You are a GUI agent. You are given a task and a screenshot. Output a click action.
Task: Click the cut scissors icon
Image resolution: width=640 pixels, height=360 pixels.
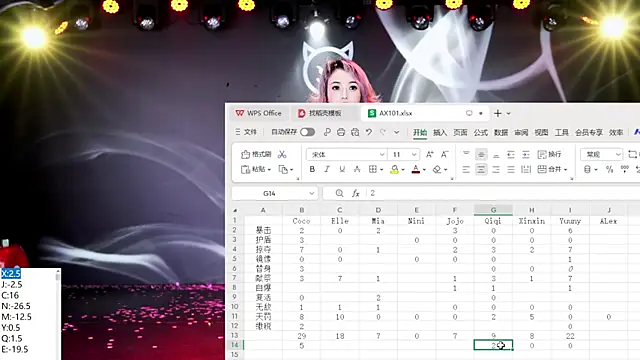click(x=282, y=154)
